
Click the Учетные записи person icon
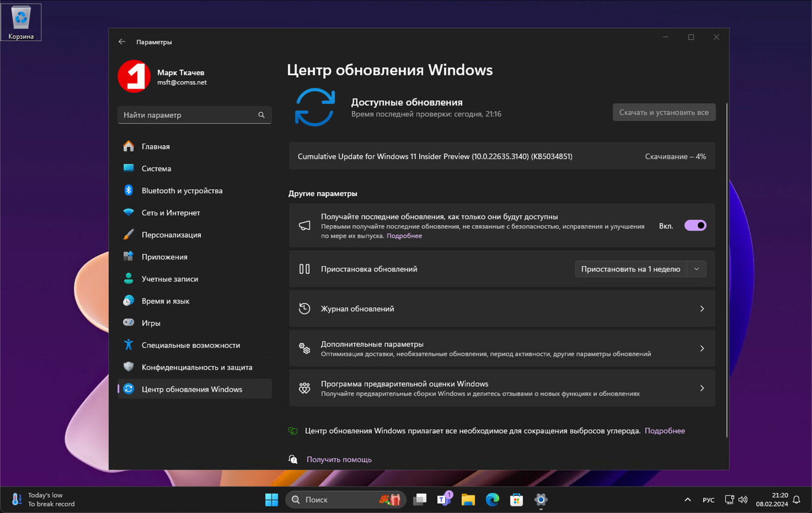[128, 278]
